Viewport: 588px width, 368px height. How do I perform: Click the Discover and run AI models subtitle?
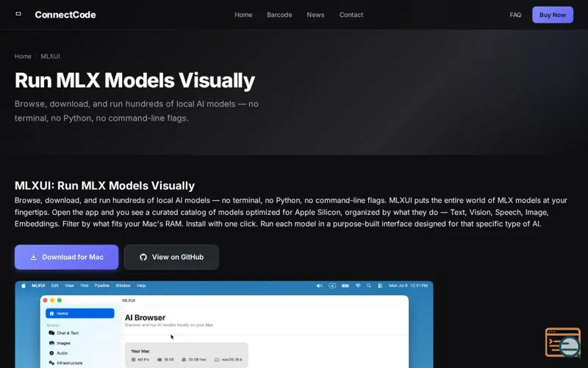(169, 325)
